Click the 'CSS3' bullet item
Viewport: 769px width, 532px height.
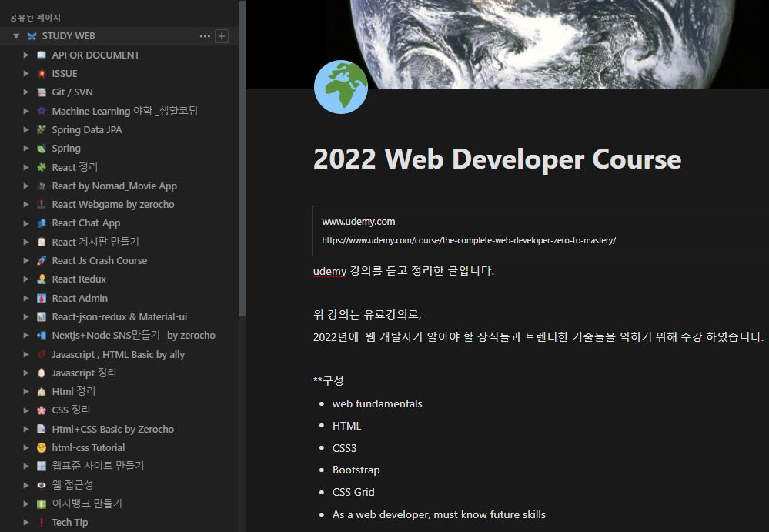tap(344, 447)
